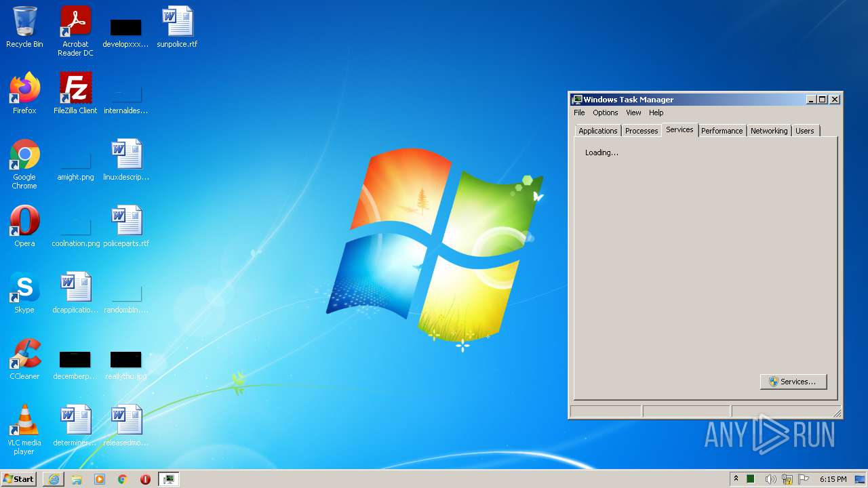The height and width of the screenshot is (488, 868).
Task: Select the Services tab
Action: (x=679, y=129)
